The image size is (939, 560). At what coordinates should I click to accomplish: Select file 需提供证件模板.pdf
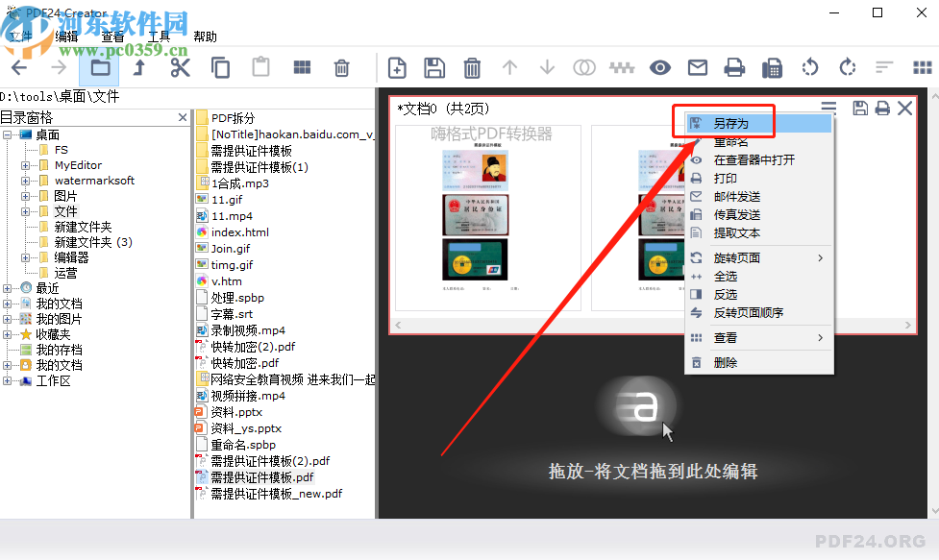[x=262, y=476]
